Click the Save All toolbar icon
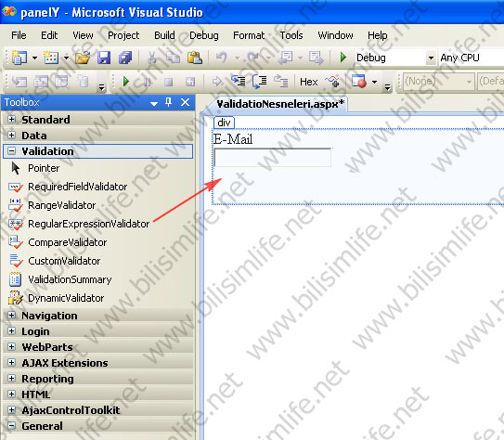This screenshot has width=504, height=440. pyautogui.click(x=125, y=58)
